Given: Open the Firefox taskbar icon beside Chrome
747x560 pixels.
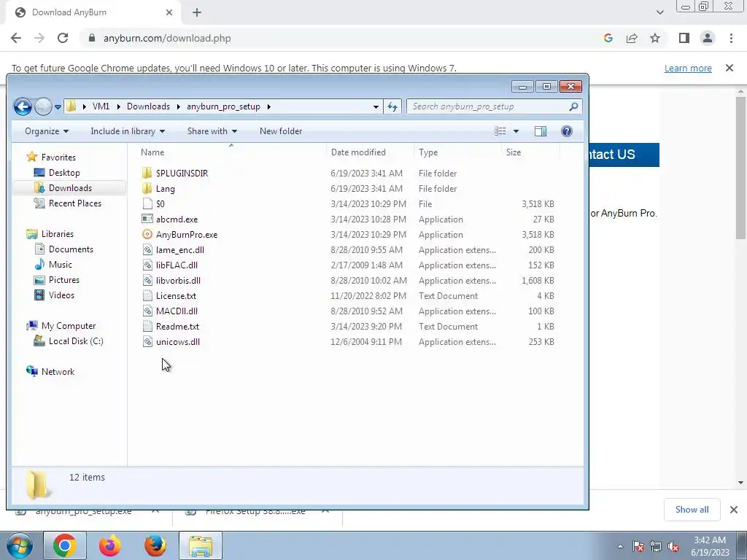Looking at the screenshot, I should pos(110,545).
